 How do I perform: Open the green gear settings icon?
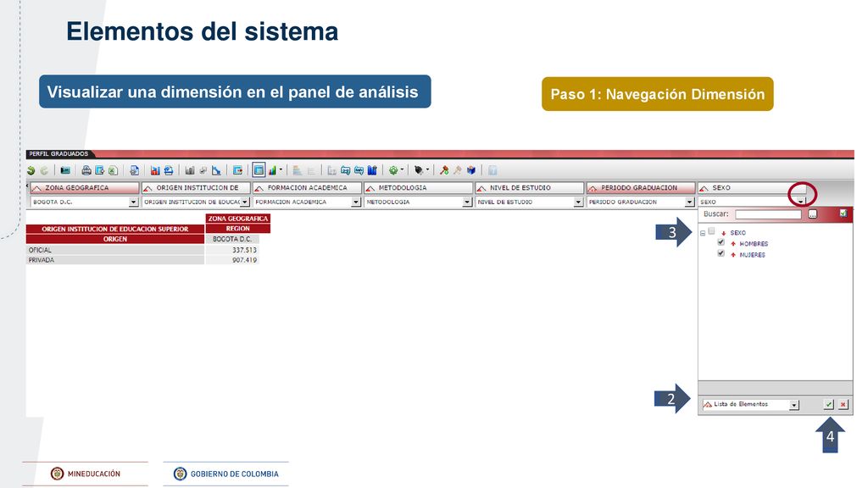point(393,170)
